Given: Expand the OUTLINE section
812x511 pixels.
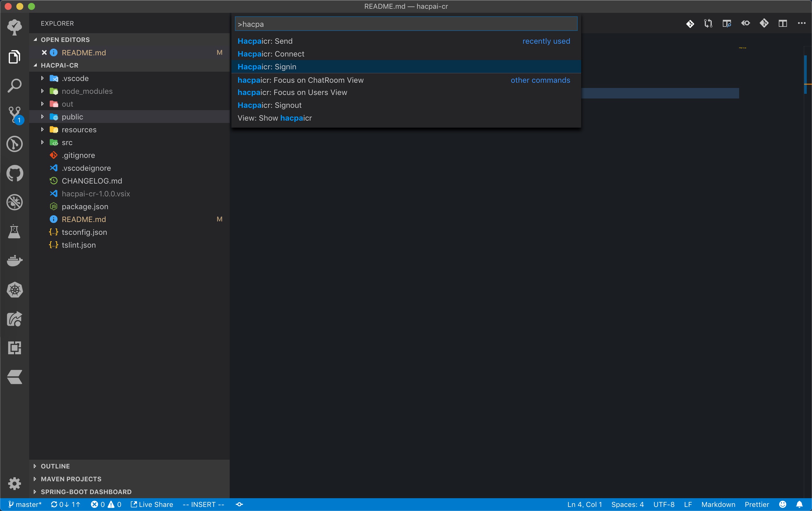Looking at the screenshot, I should 55,466.
